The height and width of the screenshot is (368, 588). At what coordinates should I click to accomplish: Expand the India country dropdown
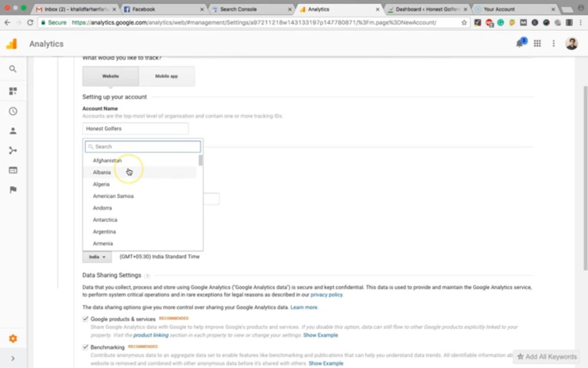(x=97, y=257)
